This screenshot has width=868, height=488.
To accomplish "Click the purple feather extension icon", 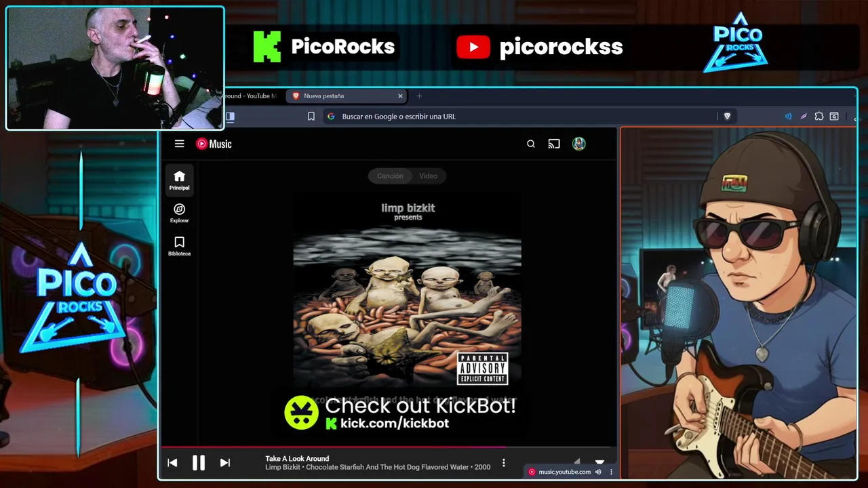I will (804, 117).
